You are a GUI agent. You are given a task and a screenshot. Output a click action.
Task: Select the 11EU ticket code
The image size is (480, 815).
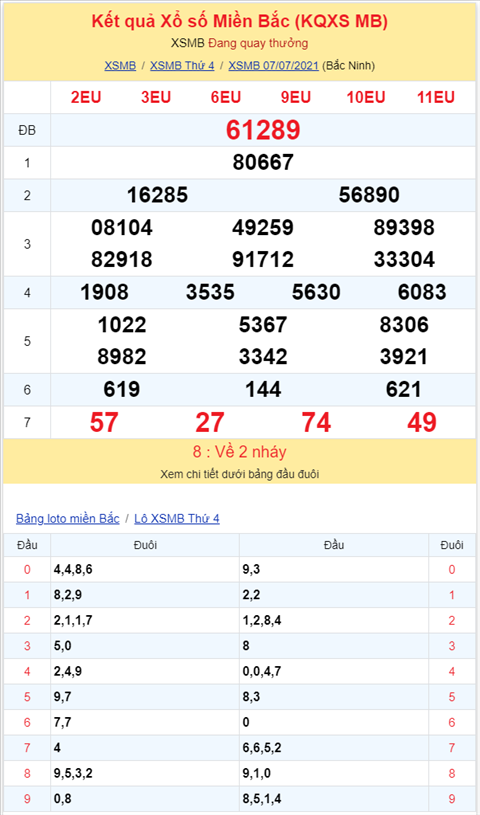click(436, 97)
